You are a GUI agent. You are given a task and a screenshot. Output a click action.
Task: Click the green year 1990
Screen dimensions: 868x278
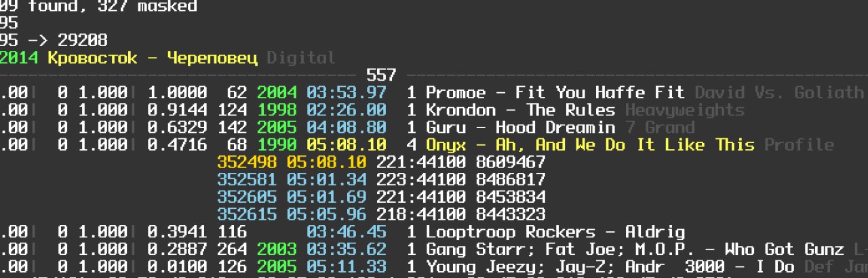pyautogui.click(x=277, y=144)
